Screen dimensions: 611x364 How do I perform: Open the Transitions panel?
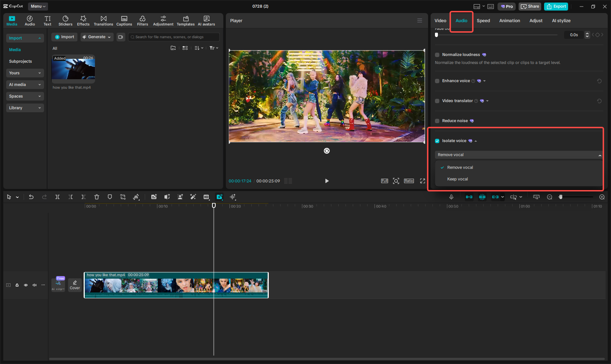click(x=103, y=21)
